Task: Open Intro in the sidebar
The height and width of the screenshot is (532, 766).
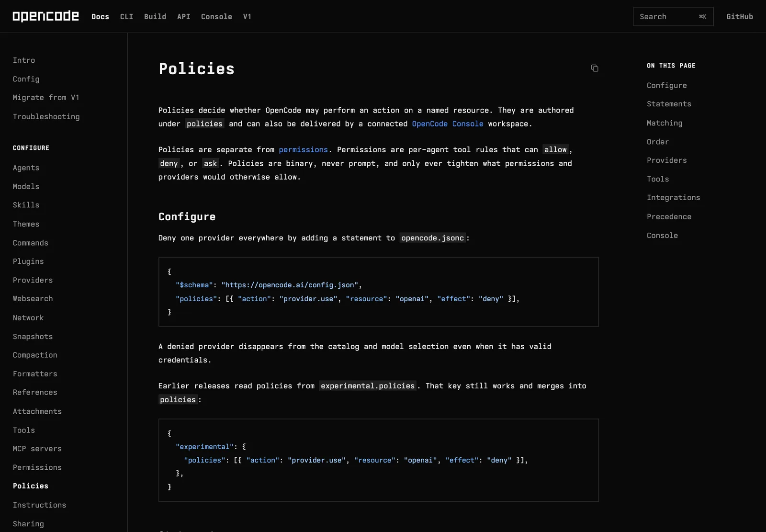Action: click(x=24, y=60)
